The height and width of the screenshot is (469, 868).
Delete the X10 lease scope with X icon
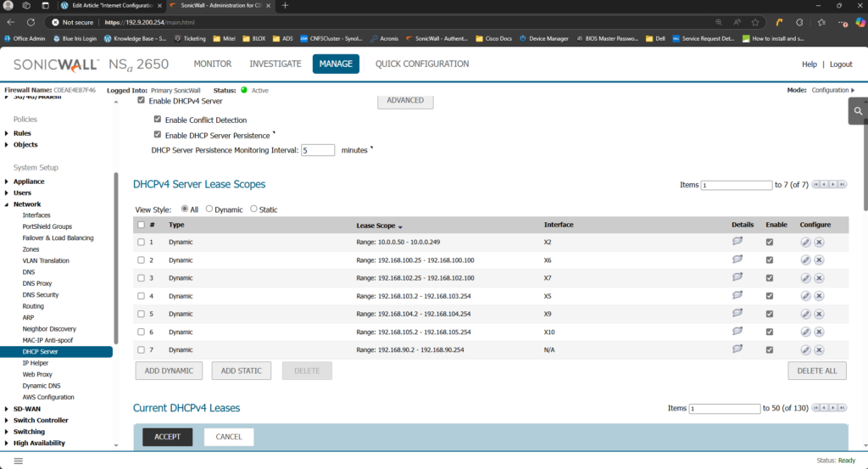click(819, 332)
